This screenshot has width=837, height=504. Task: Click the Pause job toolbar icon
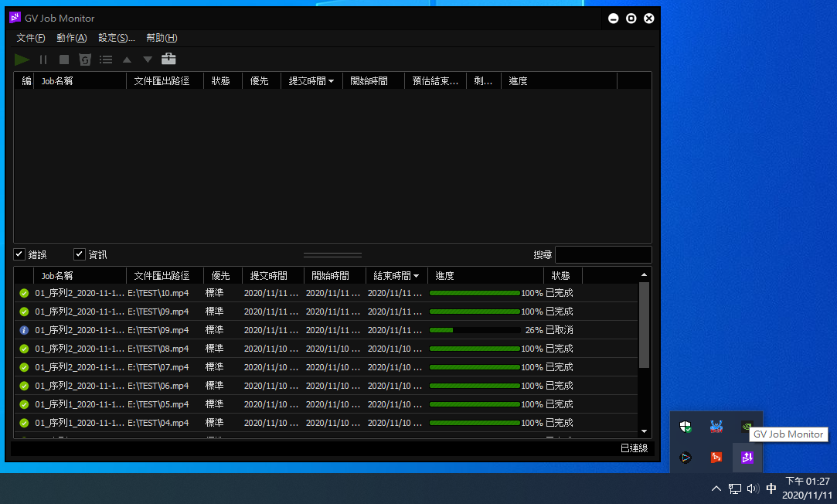(43, 60)
